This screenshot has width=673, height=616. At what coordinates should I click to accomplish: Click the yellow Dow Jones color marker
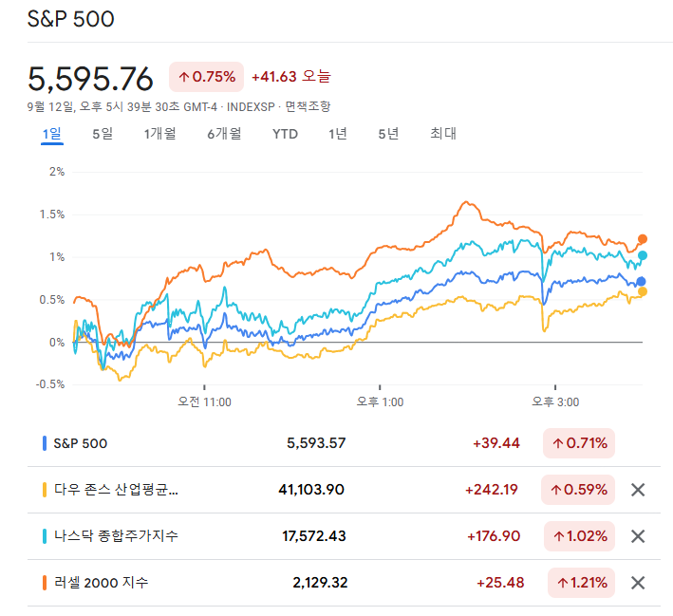(x=45, y=490)
